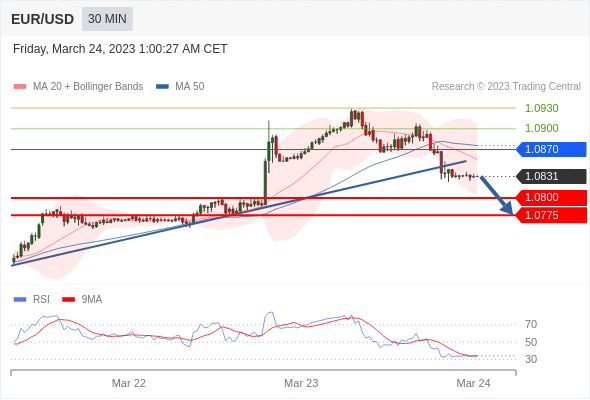Click the blue 1.0870 pivot price tag
The image size is (590, 400).
(552, 149)
